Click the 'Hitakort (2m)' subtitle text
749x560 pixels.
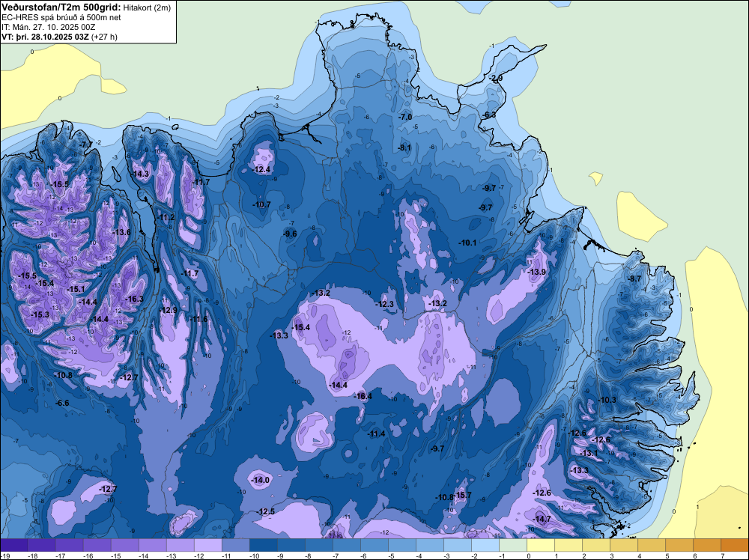(x=147, y=7)
